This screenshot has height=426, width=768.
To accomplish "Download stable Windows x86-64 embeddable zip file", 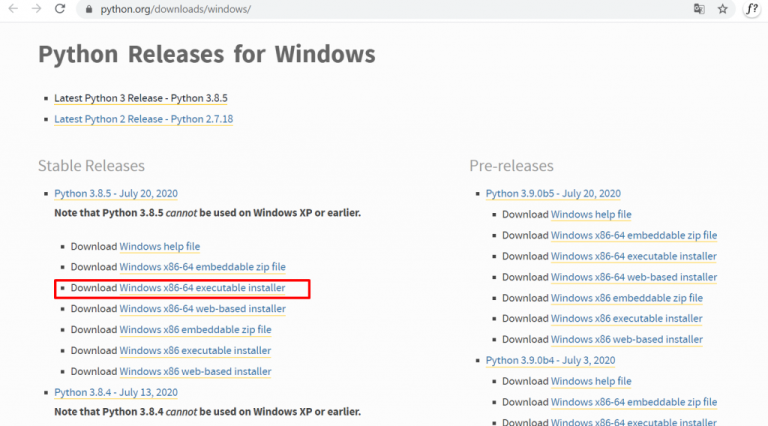I will (x=202, y=267).
